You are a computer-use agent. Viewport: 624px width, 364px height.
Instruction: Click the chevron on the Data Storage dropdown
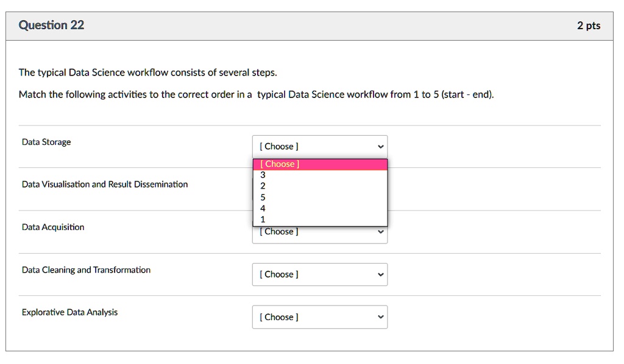tap(381, 146)
